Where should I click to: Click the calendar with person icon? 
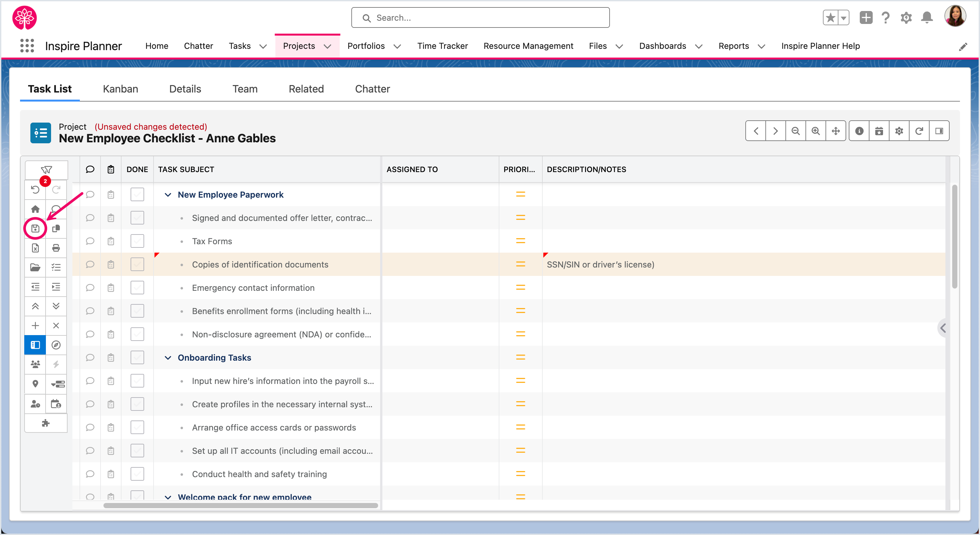56,404
